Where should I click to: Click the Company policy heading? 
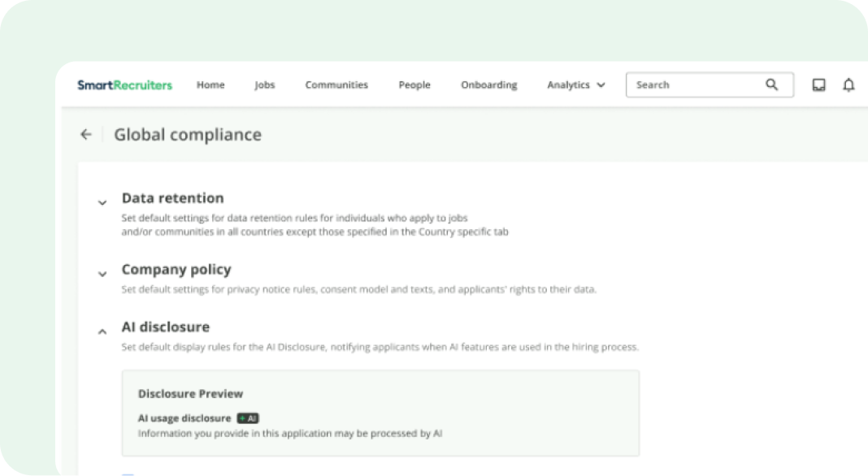coord(176,270)
